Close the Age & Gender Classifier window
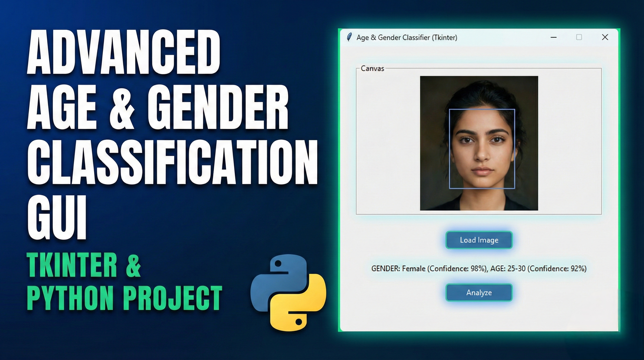The height and width of the screenshot is (360, 644). (605, 37)
